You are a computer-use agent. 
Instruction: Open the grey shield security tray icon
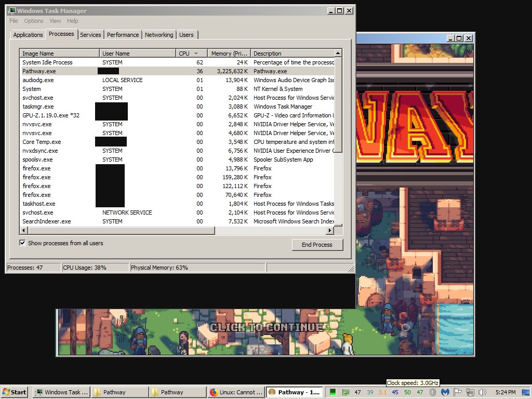click(433, 392)
